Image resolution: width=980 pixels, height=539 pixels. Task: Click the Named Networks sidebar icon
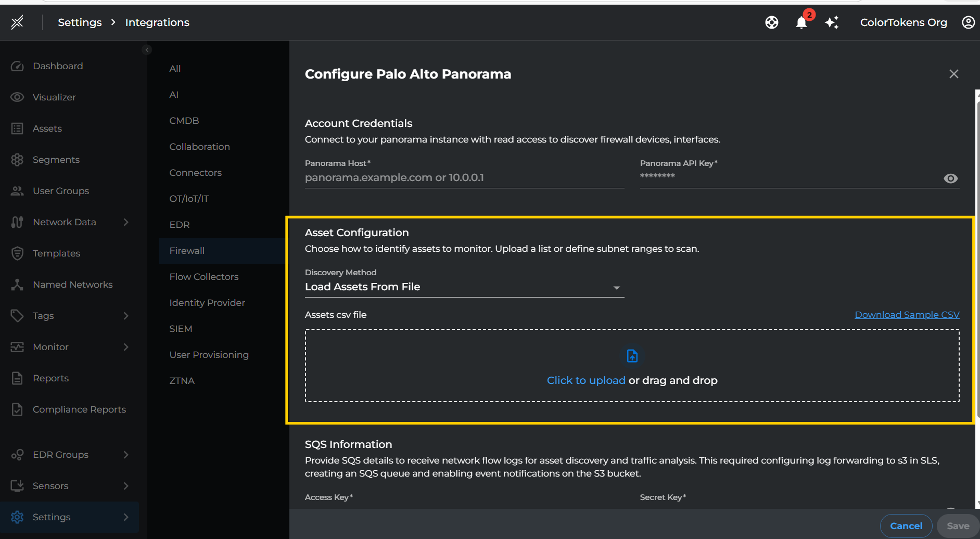click(17, 284)
